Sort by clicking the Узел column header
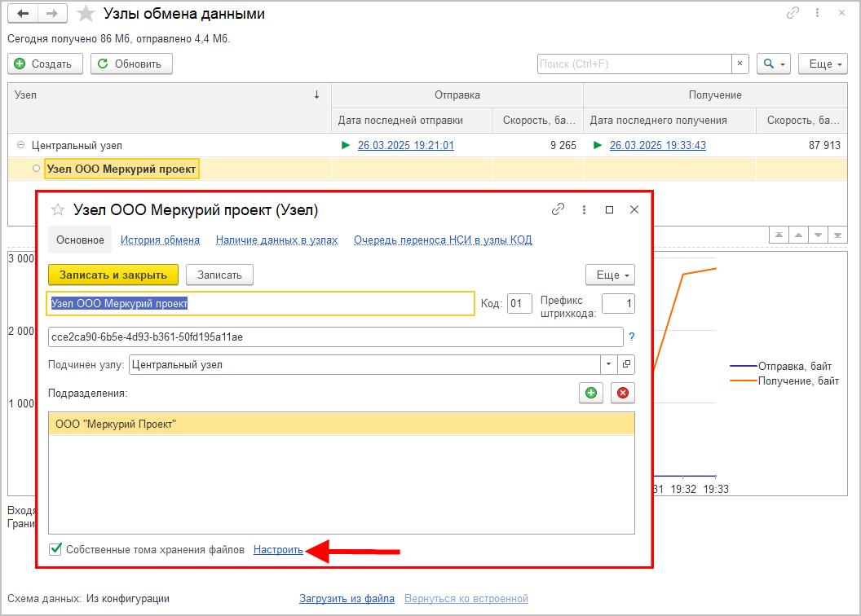Viewport: 861px width, 616px height. 163,95
